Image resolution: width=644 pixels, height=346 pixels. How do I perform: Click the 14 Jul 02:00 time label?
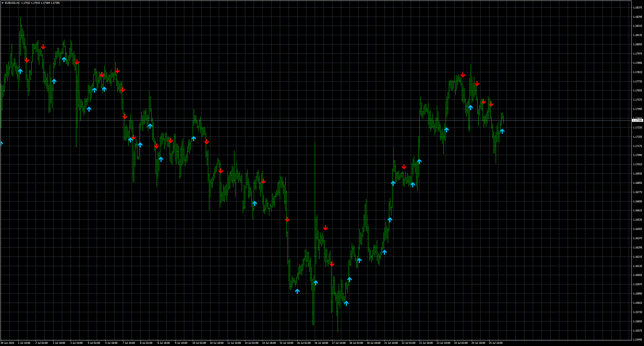tap(252, 343)
